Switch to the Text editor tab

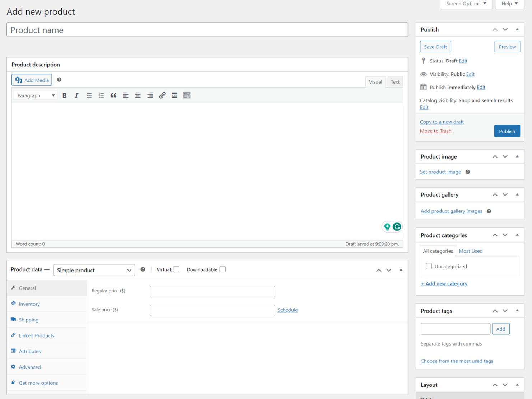(x=395, y=82)
